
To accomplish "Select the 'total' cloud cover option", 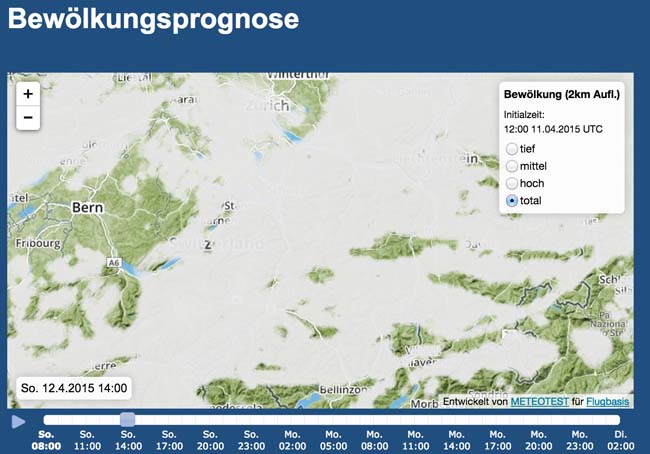I will click(513, 201).
